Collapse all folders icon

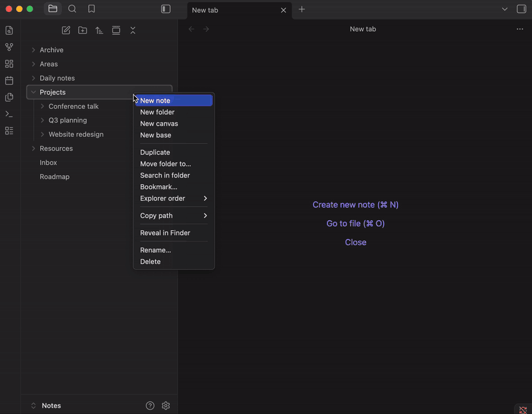point(133,30)
